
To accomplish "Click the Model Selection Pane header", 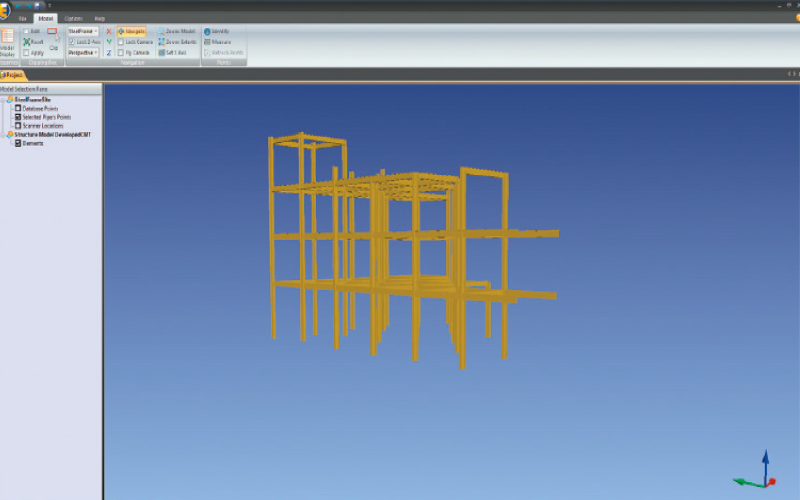I will [51, 89].
